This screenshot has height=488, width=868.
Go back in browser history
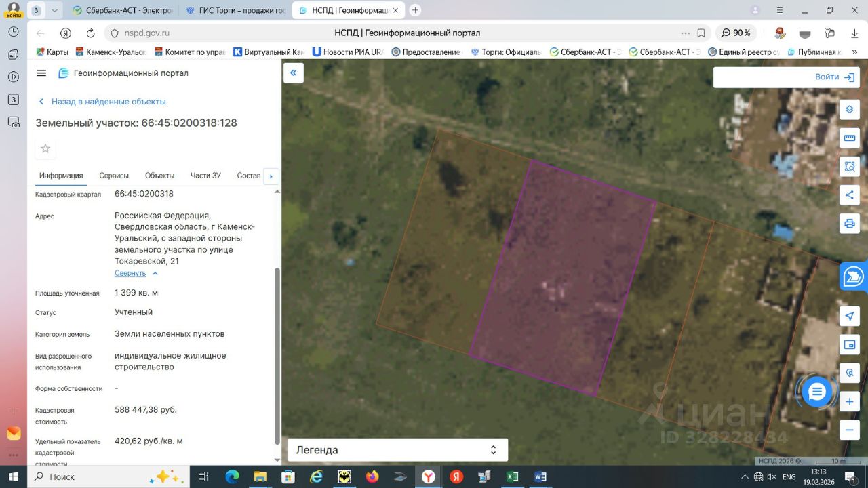(41, 33)
